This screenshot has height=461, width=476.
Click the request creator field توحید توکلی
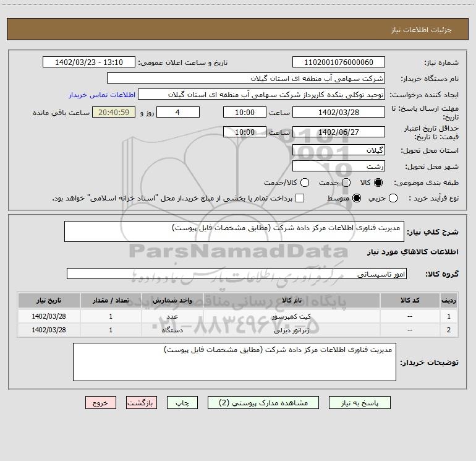pyautogui.click(x=261, y=95)
